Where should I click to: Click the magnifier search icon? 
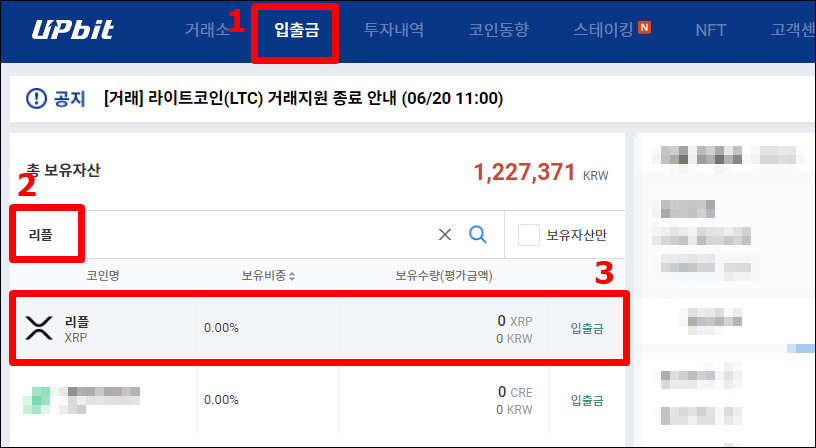pyautogui.click(x=478, y=235)
